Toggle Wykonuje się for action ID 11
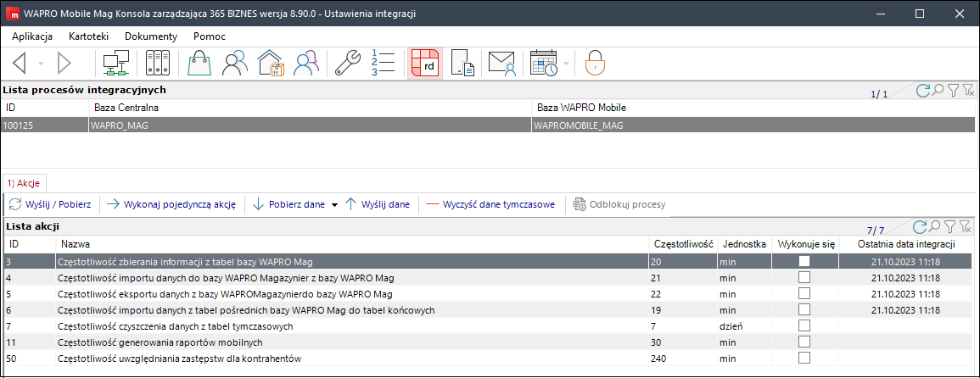This screenshot has width=980, height=378. coord(804,342)
